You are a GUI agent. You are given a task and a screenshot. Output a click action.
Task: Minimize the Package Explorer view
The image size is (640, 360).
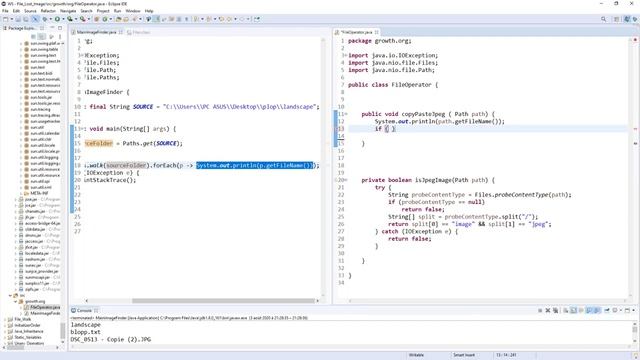(x=52, y=28)
